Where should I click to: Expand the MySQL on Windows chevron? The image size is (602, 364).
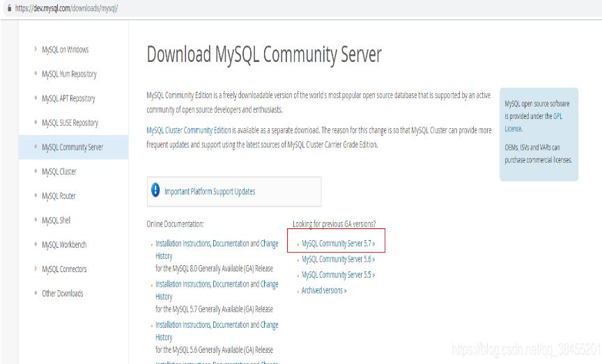(36, 49)
